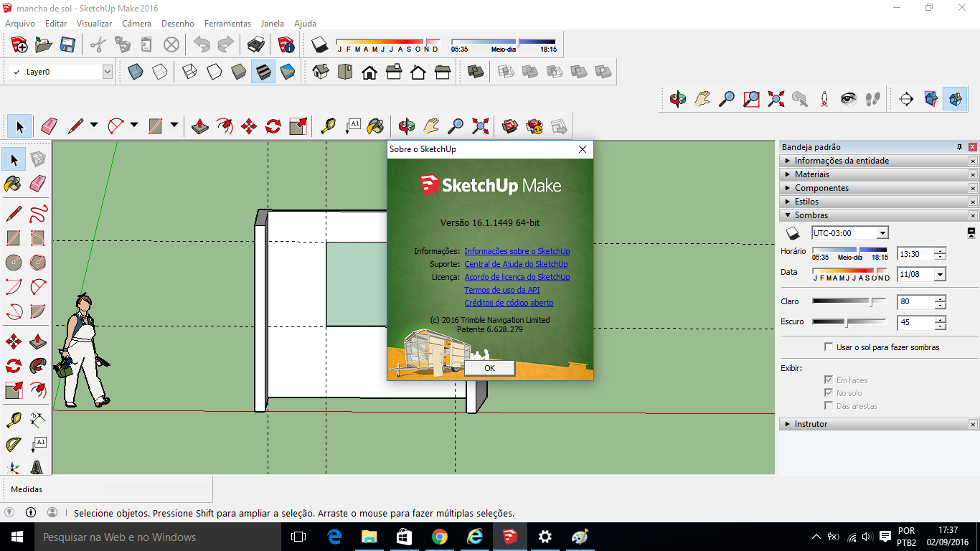The height and width of the screenshot is (551, 980).
Task: Open the Câmera menu
Action: pos(136,24)
